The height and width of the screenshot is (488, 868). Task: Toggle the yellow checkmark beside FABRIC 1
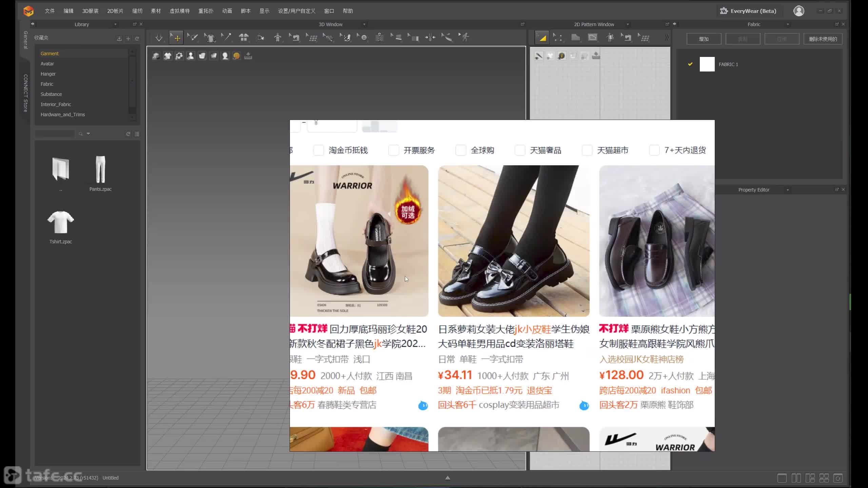coord(690,64)
